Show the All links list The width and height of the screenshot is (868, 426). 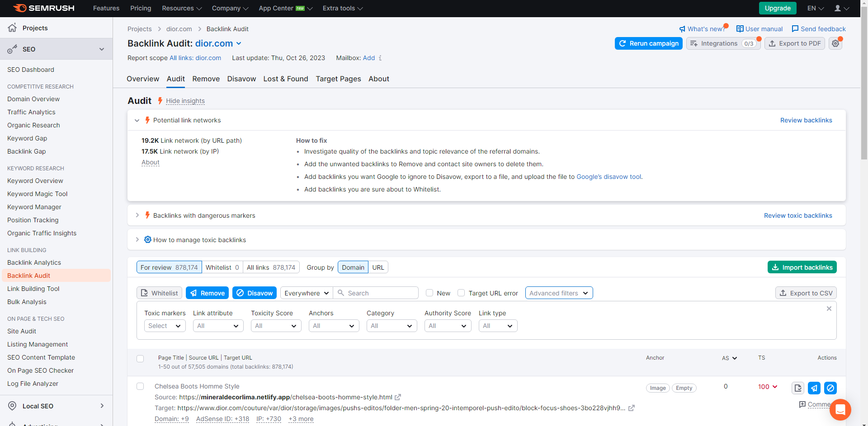click(x=271, y=267)
